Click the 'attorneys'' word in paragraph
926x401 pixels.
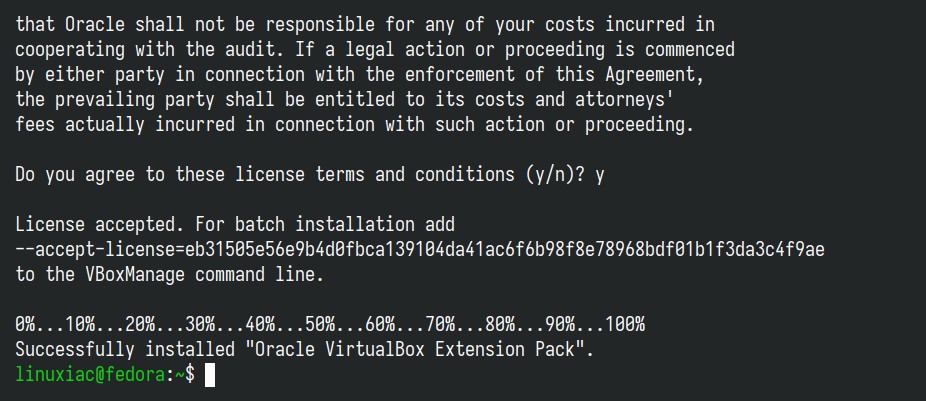[625, 100]
